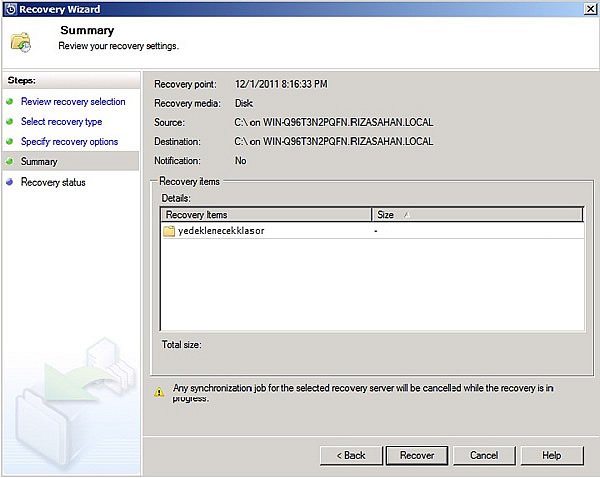Click the Summary header folder icon
The image size is (600, 478).
[x=22, y=42]
